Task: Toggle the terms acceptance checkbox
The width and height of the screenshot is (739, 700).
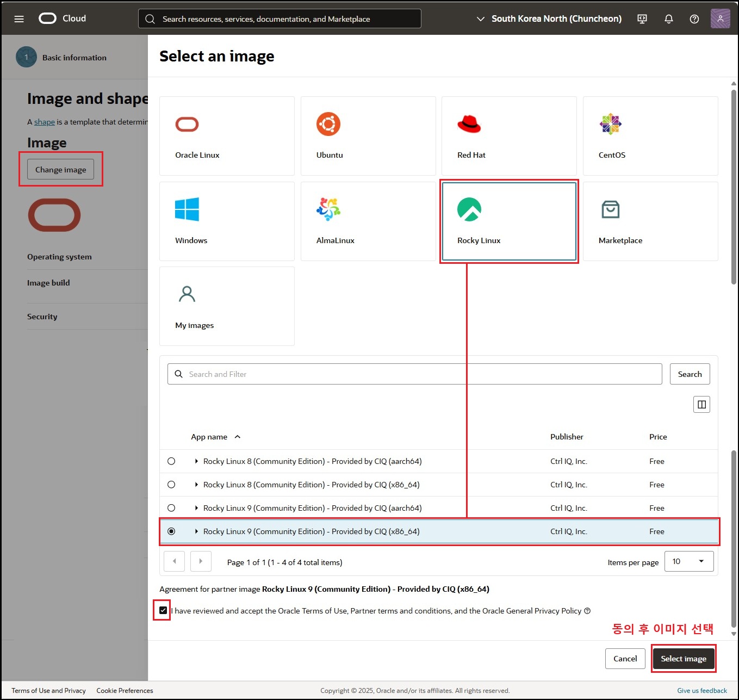Action: point(163,610)
